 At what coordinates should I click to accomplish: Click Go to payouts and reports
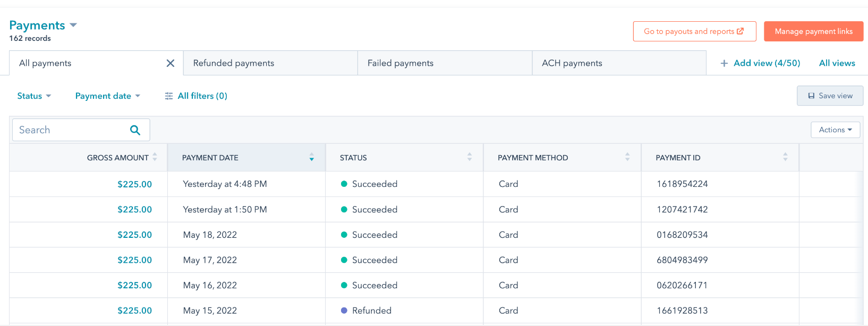coord(694,31)
